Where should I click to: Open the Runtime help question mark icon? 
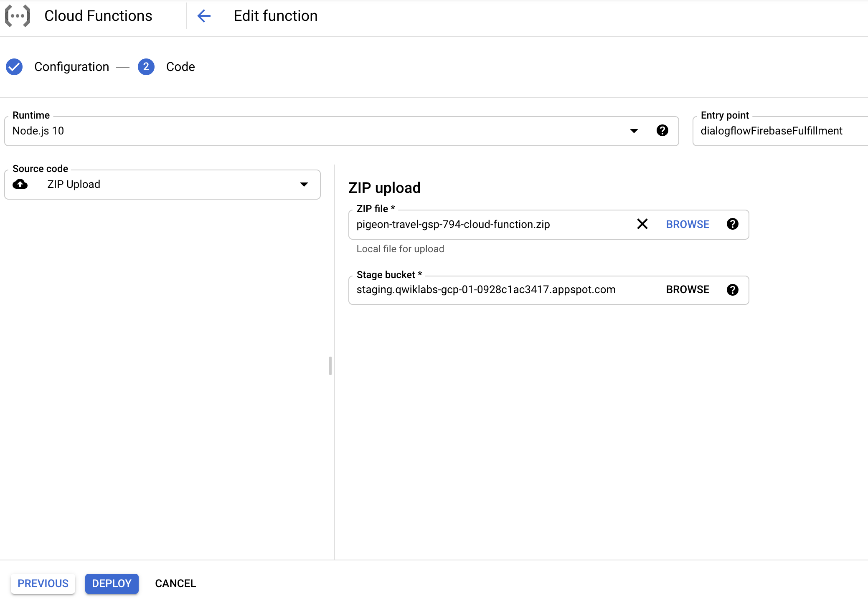(x=662, y=131)
